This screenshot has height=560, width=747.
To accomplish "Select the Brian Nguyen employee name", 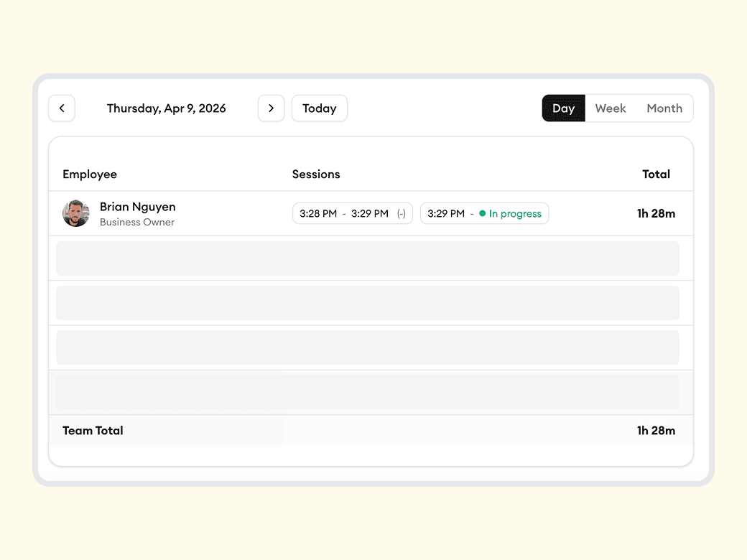I will pos(137,207).
